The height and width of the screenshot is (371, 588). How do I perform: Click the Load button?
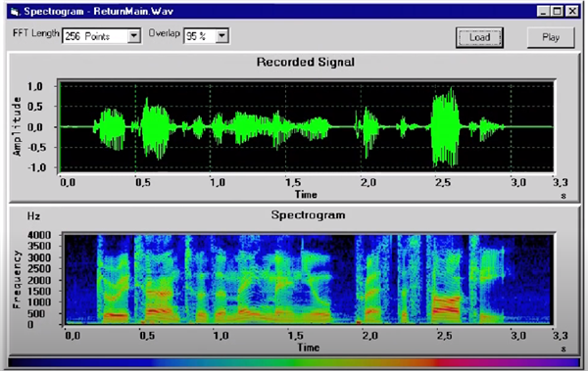coord(479,37)
